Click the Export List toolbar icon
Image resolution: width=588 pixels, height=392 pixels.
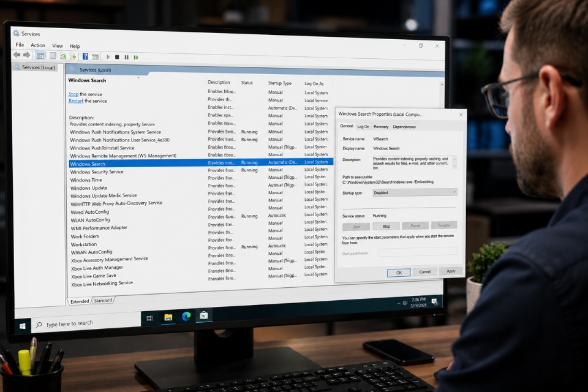pos(73,56)
